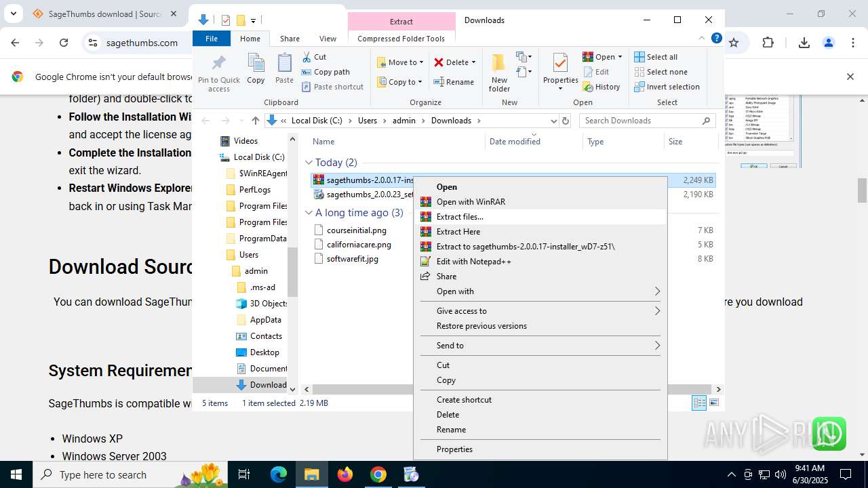The height and width of the screenshot is (488, 868).
Task: Select Properties in context menu
Action: pos(540,449)
